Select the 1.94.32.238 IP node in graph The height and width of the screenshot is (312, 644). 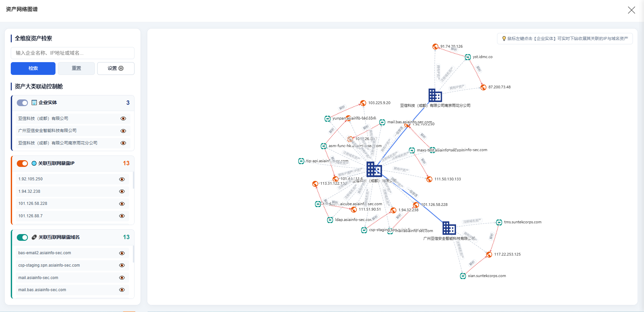click(393, 210)
